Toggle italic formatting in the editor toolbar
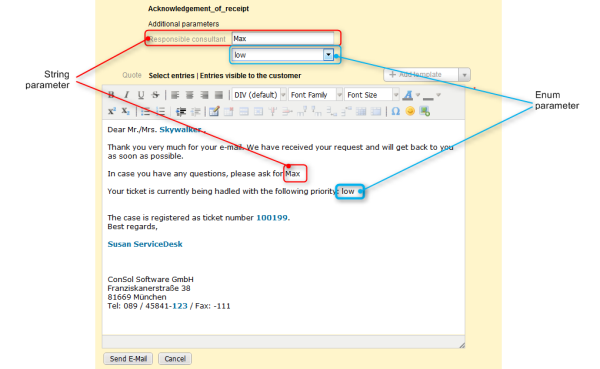Viewport: 600px width, 369px height. tap(126, 95)
